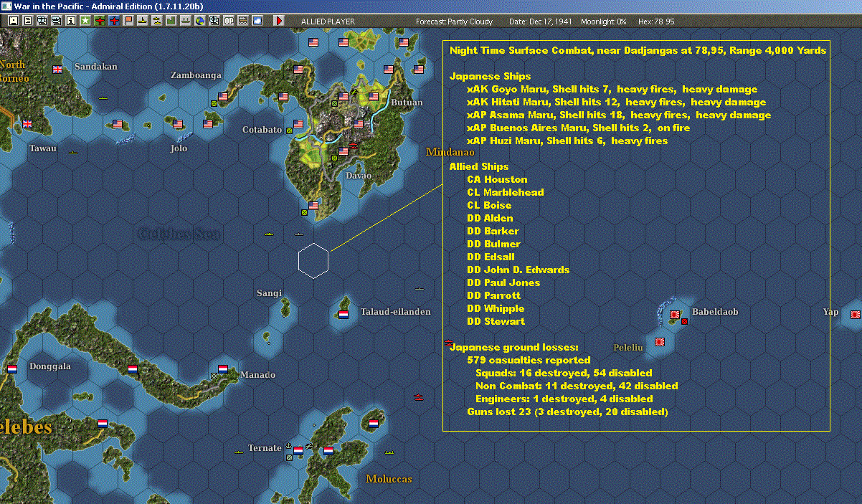Image resolution: width=862 pixels, height=504 pixels.
Task: Click the ALLIED PLAYER label
Action: [328, 22]
